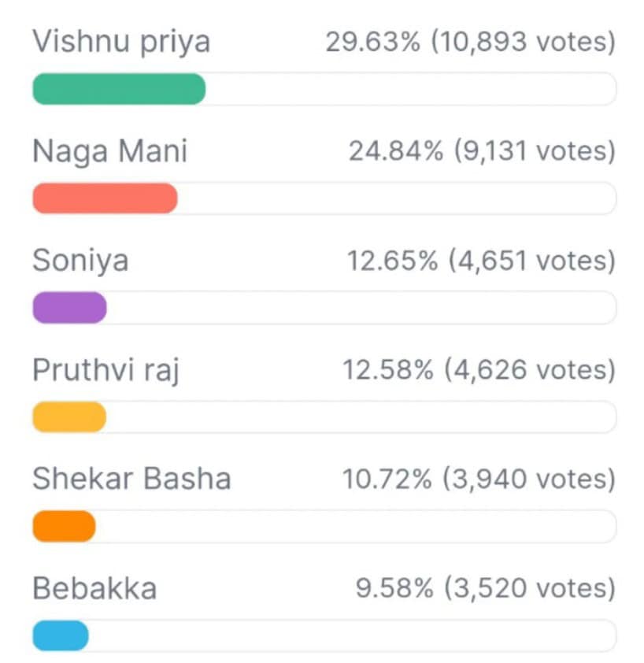Click the Vishnu priya contestant name
Screen dimensions: 644x663
tap(121, 43)
